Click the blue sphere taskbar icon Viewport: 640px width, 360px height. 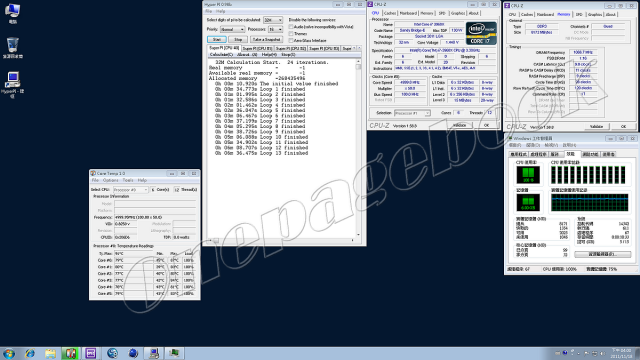[133, 353]
